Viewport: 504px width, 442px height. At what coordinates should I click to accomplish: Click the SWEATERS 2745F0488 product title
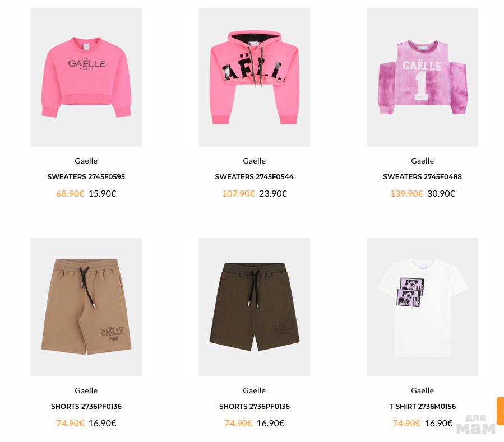coord(422,176)
